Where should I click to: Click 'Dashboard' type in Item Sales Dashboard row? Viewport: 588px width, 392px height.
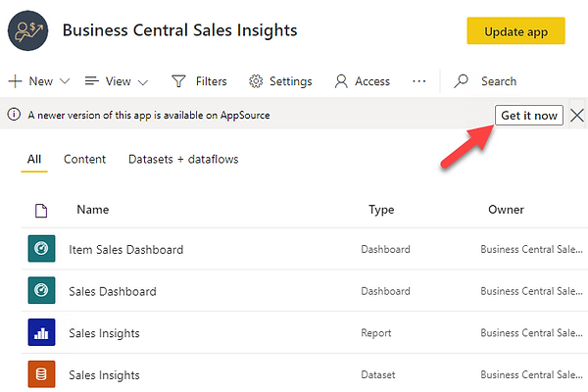pos(385,249)
